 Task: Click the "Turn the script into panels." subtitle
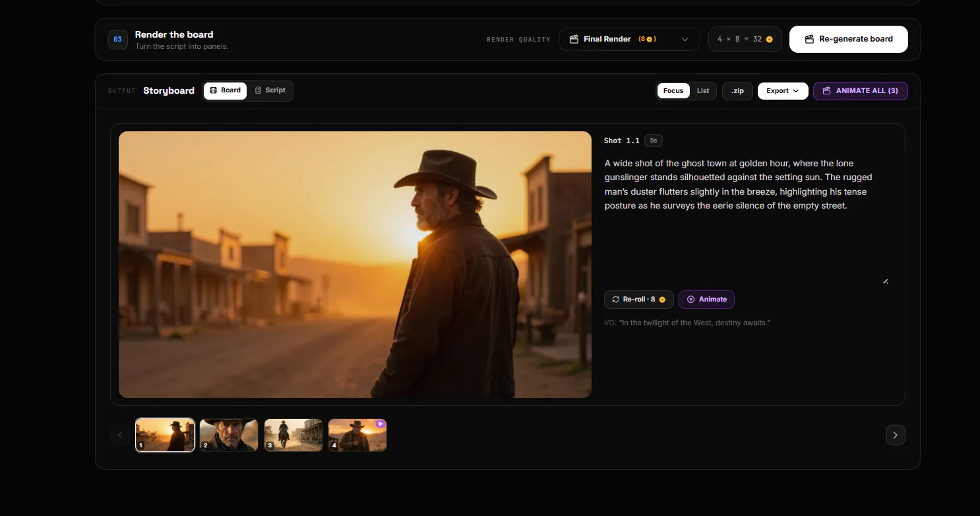[181, 47]
